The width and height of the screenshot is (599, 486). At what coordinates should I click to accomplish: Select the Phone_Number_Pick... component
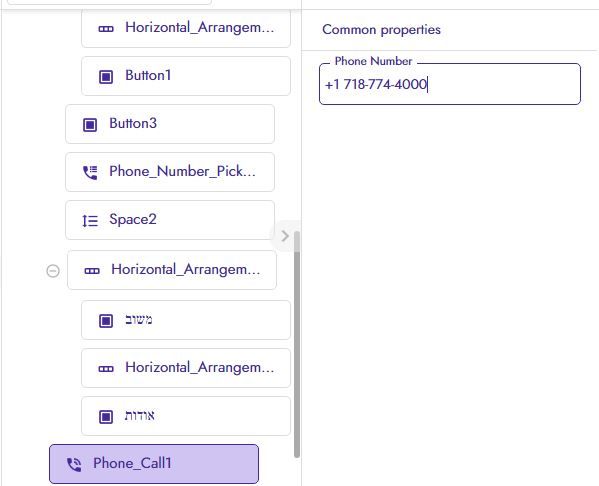click(170, 172)
